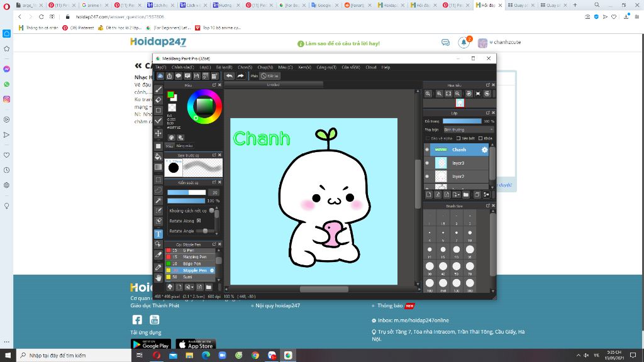Select the Text tool
The image size is (644, 362).
tap(158, 234)
